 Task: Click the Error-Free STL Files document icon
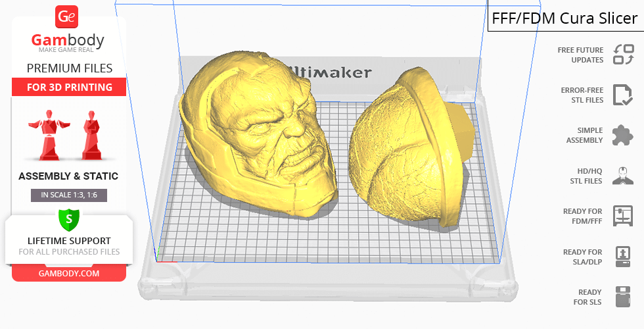point(622,95)
